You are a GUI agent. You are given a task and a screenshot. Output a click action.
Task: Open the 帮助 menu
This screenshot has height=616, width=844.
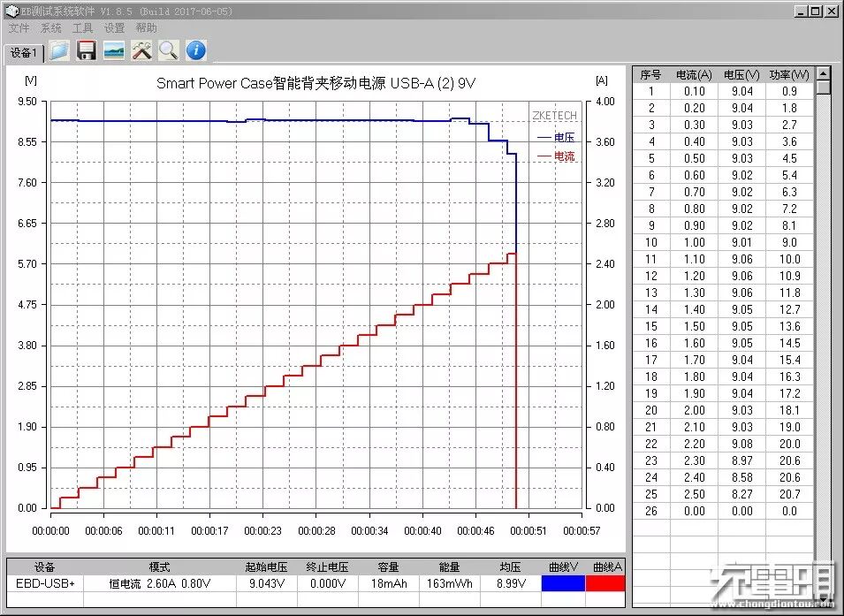(146, 28)
